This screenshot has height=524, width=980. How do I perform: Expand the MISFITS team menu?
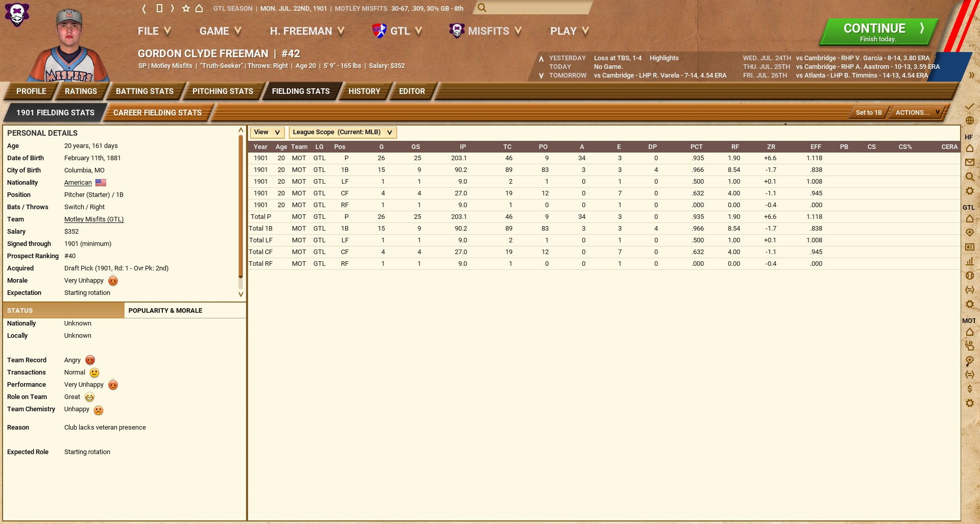point(485,31)
